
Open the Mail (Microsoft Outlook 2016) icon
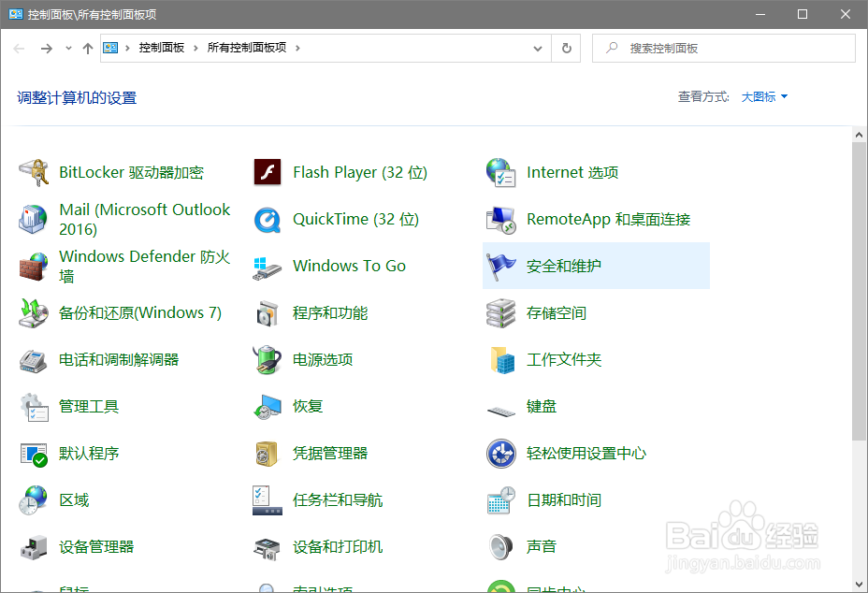point(34,219)
